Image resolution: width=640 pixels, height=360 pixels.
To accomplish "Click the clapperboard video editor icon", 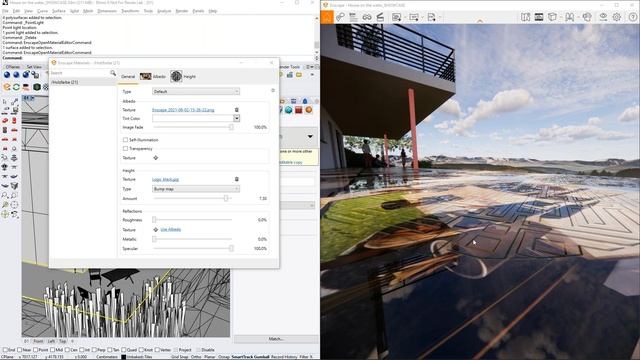I will tap(380, 17).
